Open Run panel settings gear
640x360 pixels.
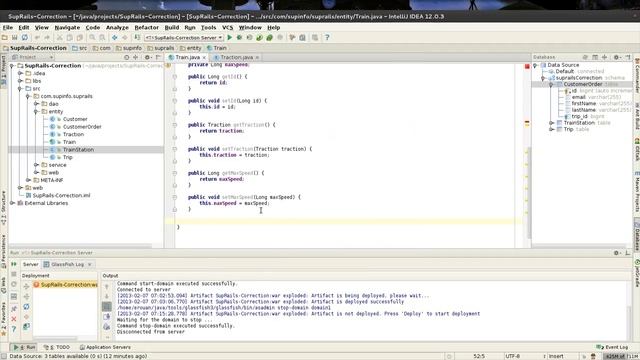click(x=617, y=253)
